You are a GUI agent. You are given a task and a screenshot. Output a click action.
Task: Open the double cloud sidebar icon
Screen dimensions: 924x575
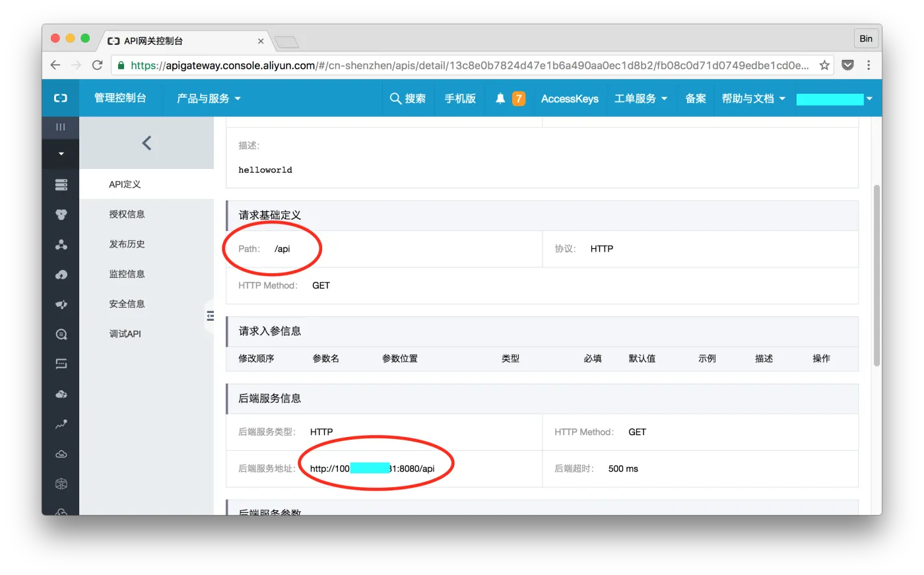61,394
